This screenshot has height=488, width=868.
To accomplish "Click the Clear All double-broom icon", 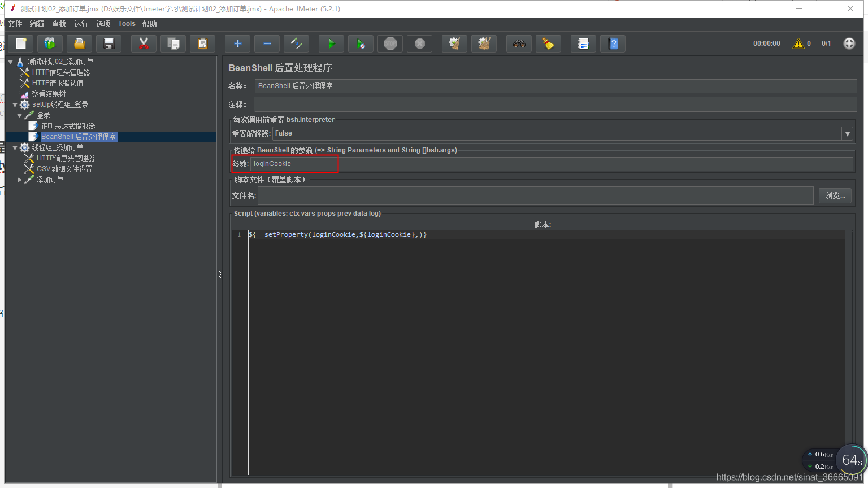I will [x=484, y=43].
